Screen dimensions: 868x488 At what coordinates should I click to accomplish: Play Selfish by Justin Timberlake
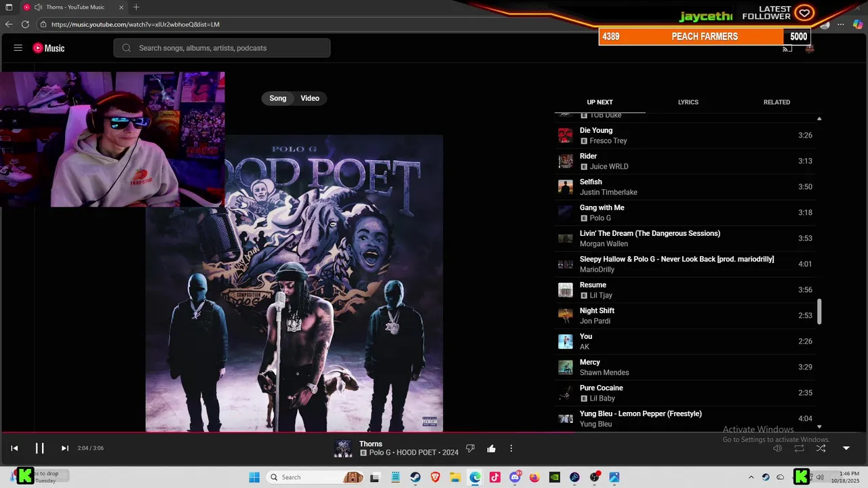[686, 187]
